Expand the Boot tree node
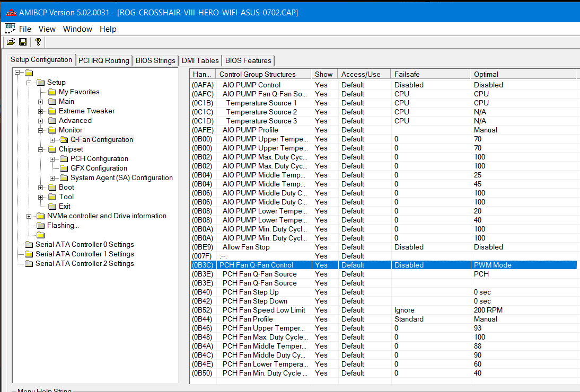Image resolution: width=580 pixels, height=392 pixels. (41, 188)
